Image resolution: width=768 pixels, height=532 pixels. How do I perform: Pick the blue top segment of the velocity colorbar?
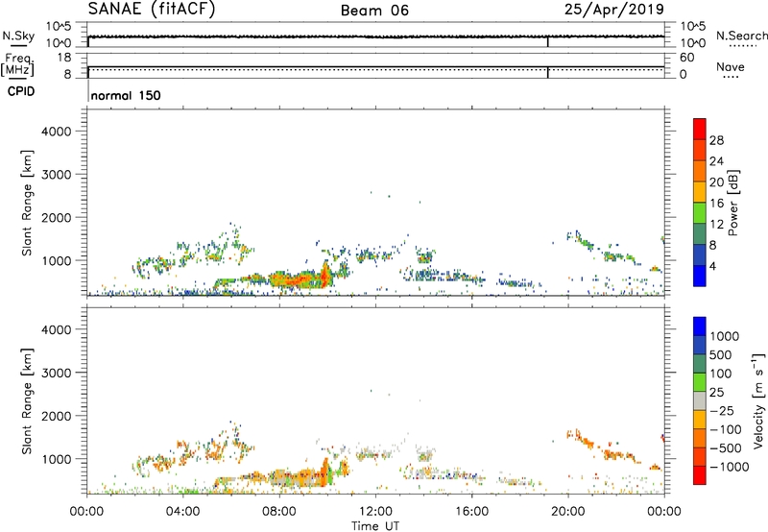click(700, 326)
